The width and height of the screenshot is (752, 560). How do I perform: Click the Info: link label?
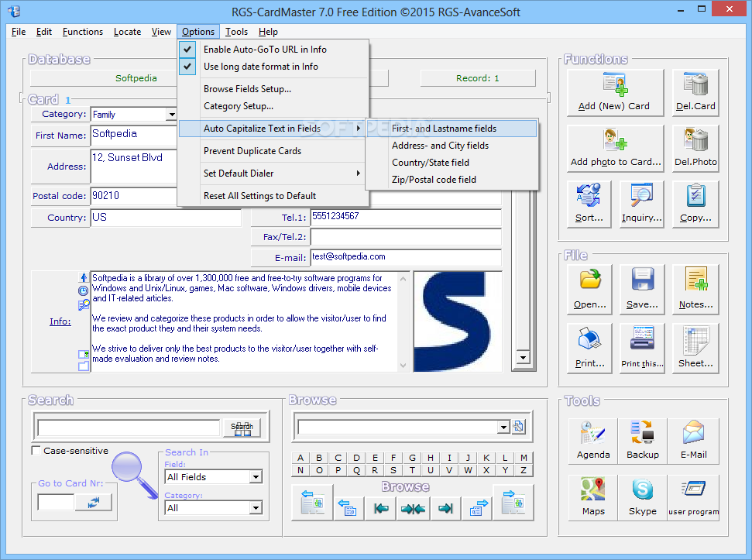point(60,321)
